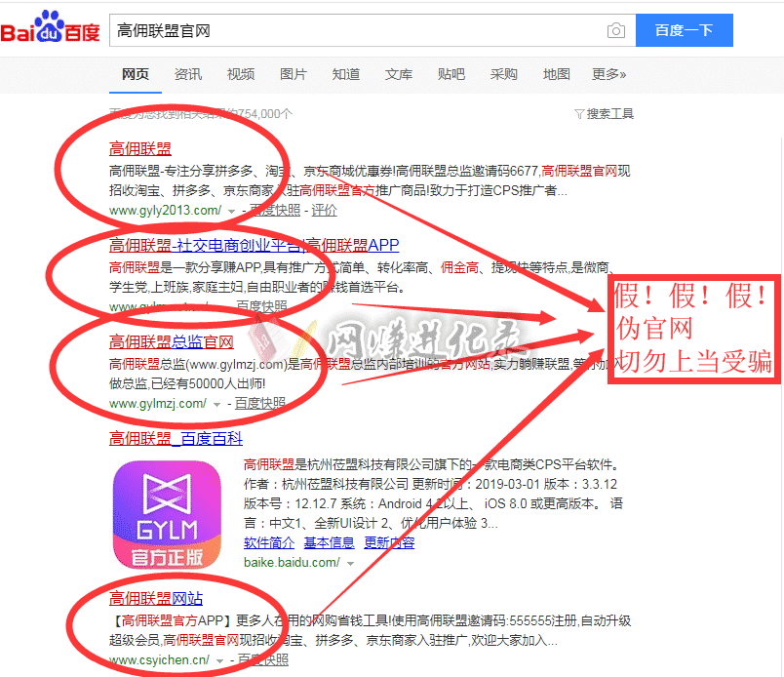Click the GYLM app logo thumbnail
Viewport: 784px width, 677px height.
(167, 515)
